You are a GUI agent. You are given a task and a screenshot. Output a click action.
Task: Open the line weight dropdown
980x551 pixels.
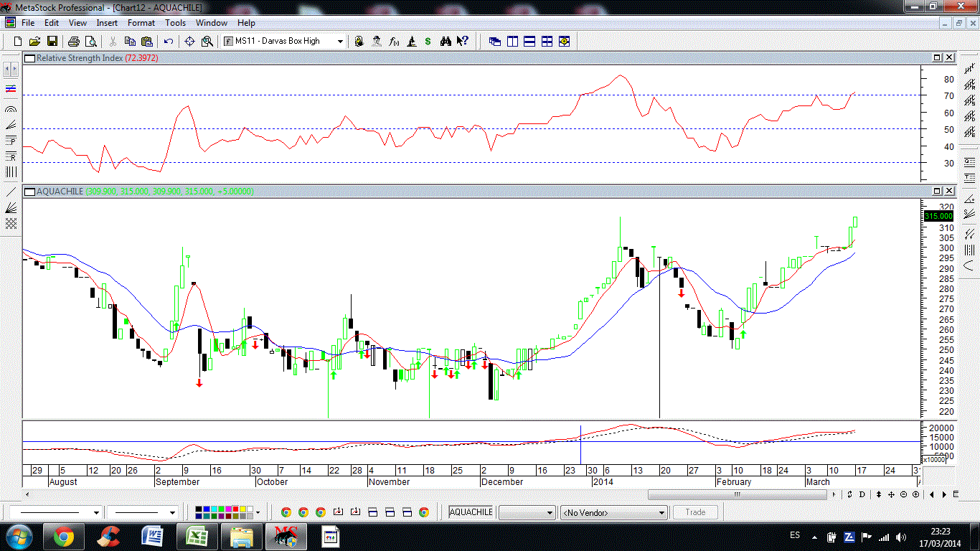[142, 512]
